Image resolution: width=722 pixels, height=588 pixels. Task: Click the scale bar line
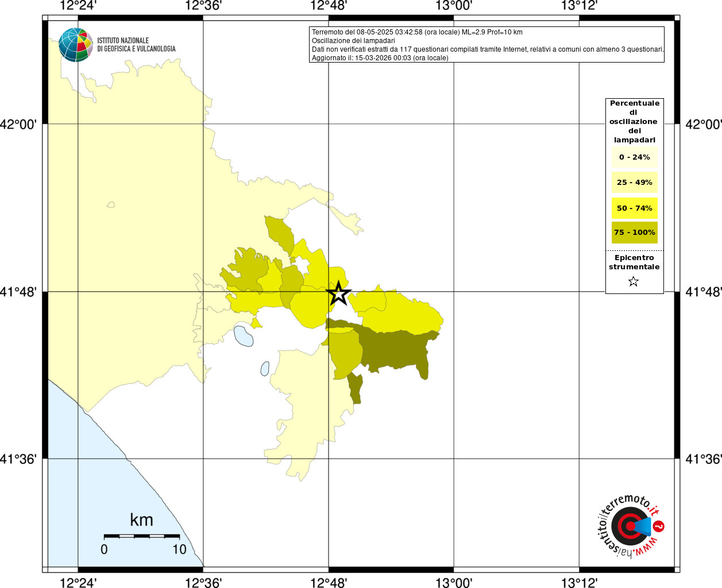[x=142, y=536]
